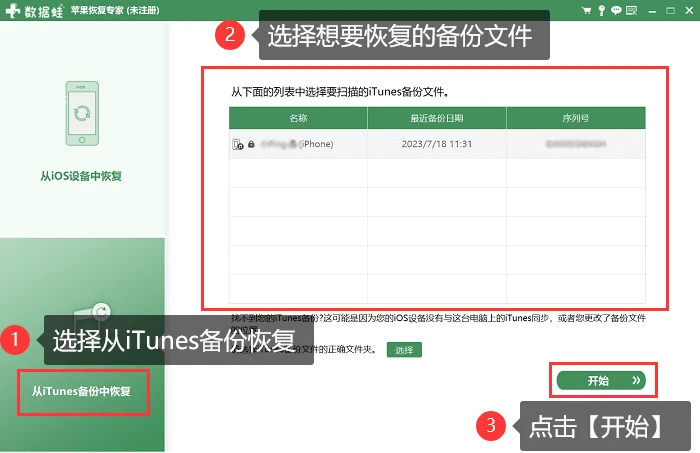Click the 序列号 column header
The height and width of the screenshot is (453, 700).
tap(576, 118)
